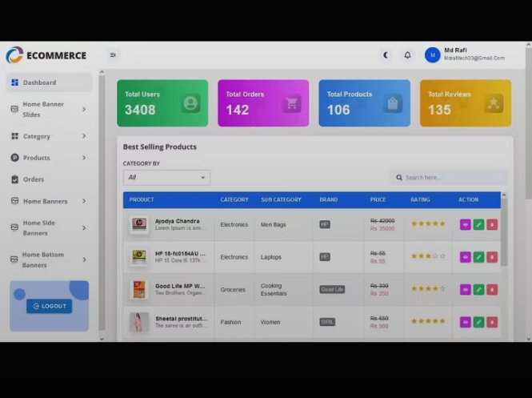The width and height of the screenshot is (532, 398).
Task: View the Ayodya Chandra product
Action: click(465, 224)
